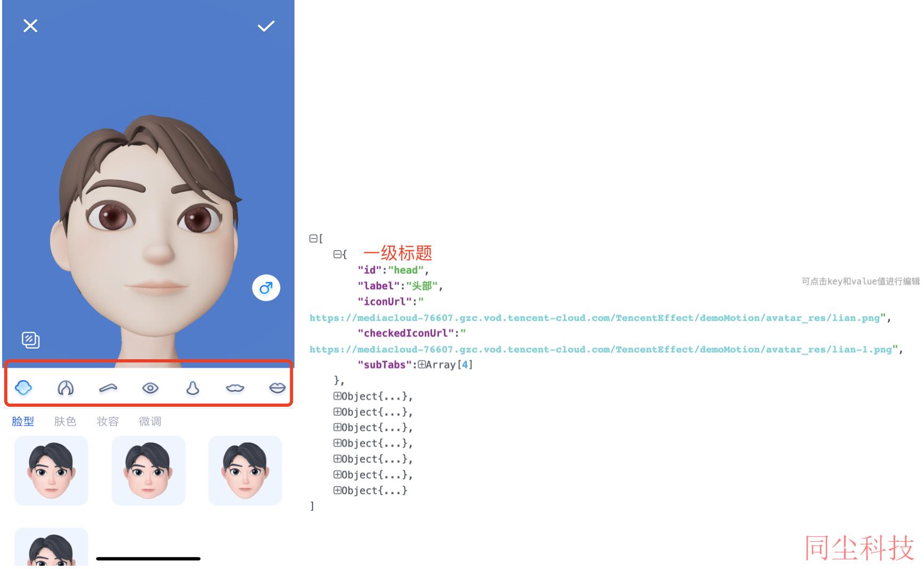Click the hint text 可点击key和value值进行编辑

click(861, 281)
